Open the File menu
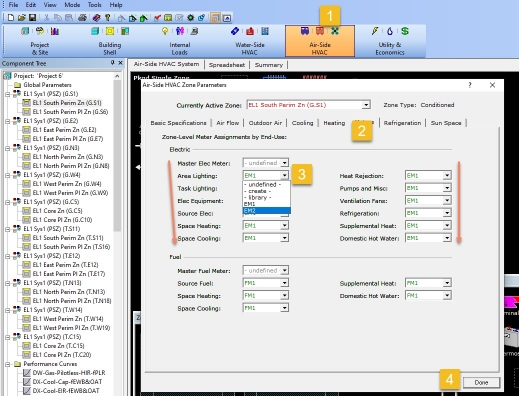Screen dimensions: 519x396 13,5
